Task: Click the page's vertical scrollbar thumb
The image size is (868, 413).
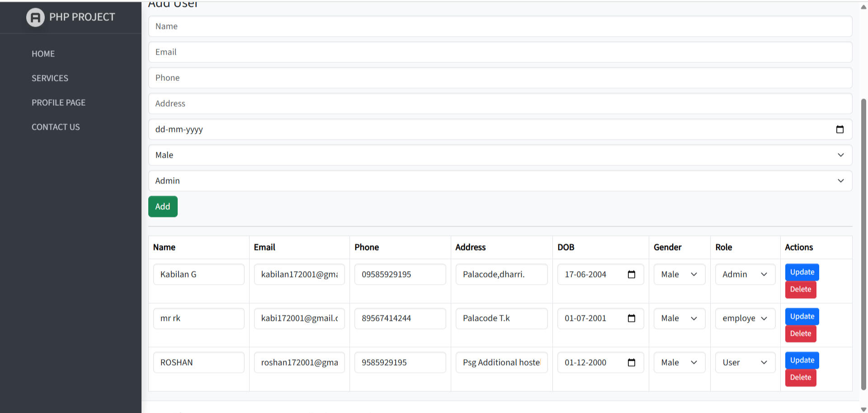Action: [x=863, y=244]
